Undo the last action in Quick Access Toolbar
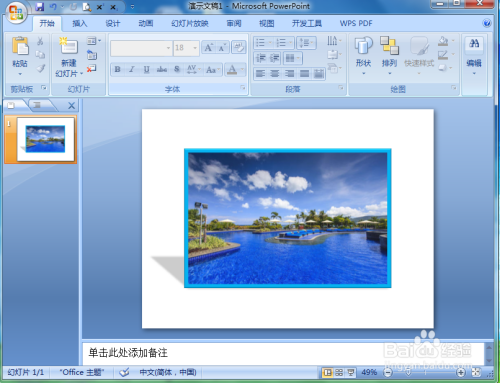Screen dimensions: 500x383 point(53,7)
